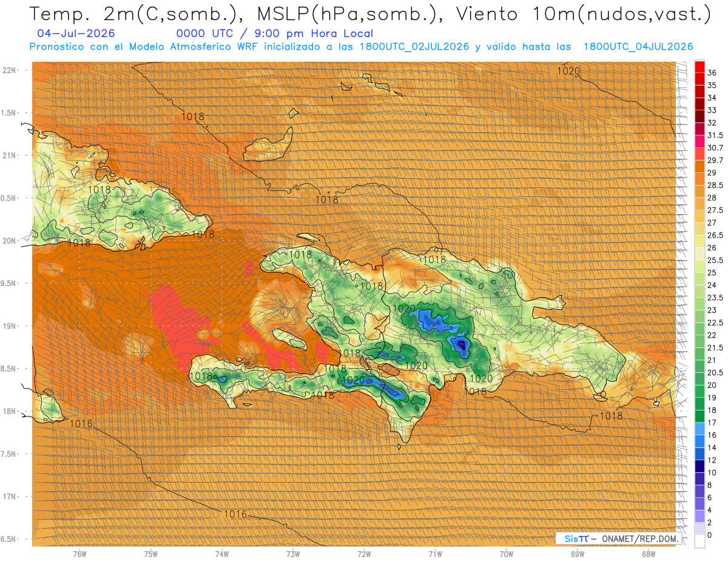The height and width of the screenshot is (562, 728).
Task: Click the legend value 36
Action: pyautogui.click(x=712, y=73)
